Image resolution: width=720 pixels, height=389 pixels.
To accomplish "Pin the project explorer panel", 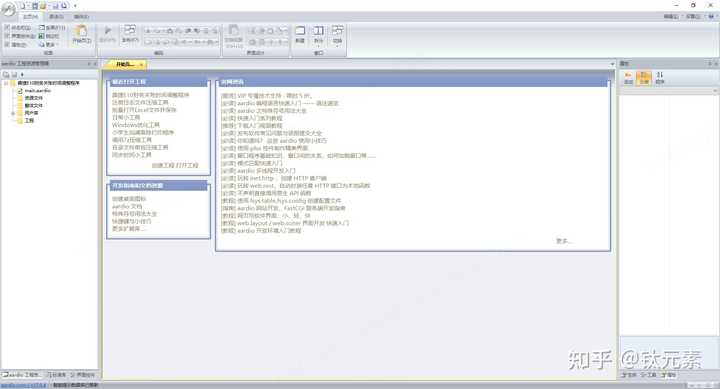I will pos(89,63).
